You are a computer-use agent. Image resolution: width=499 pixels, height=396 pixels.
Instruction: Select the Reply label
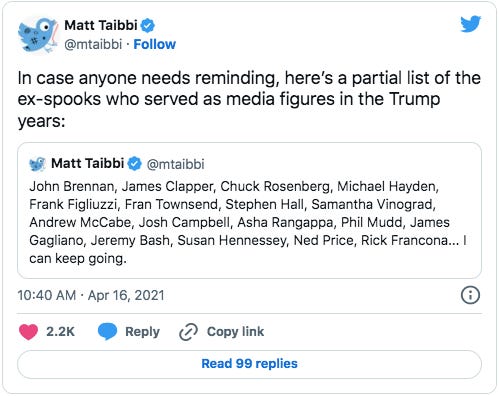click(142, 332)
